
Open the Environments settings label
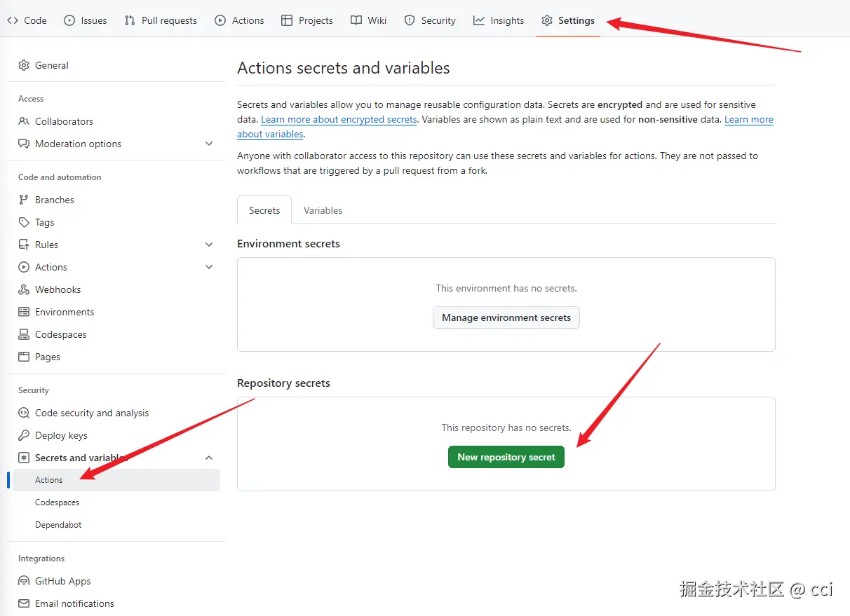click(x=65, y=312)
